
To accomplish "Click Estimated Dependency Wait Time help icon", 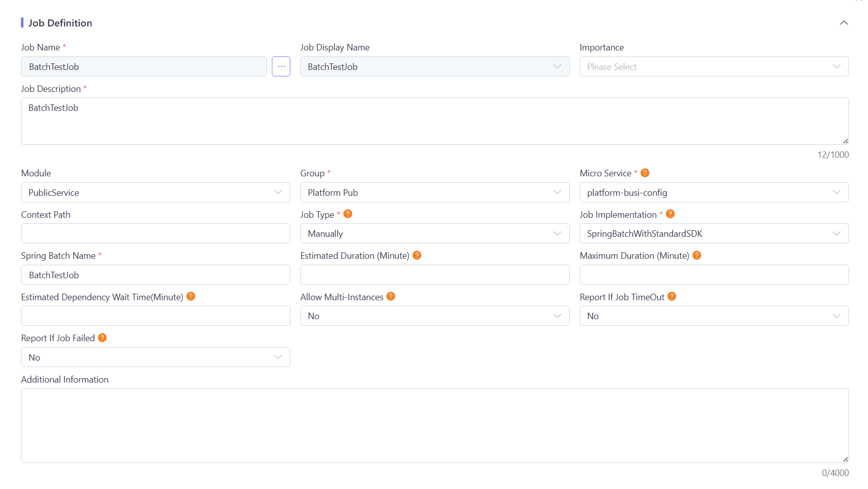I will pyautogui.click(x=190, y=296).
